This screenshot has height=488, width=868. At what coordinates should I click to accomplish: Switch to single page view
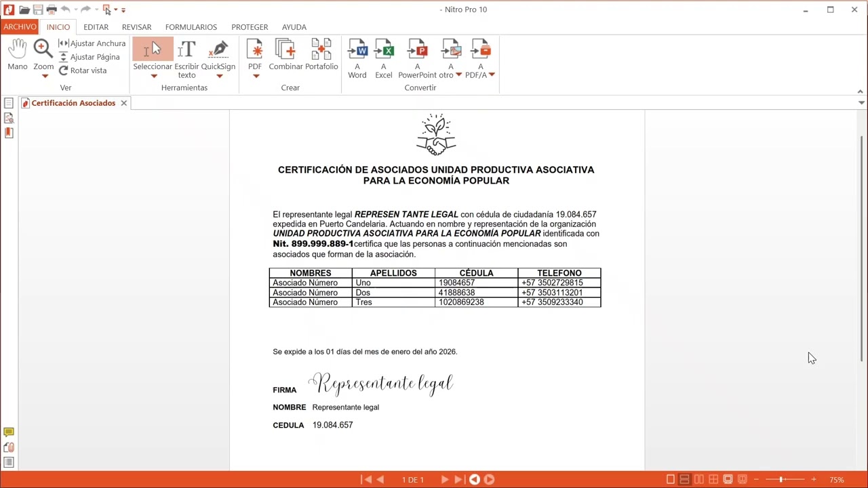[x=671, y=479]
